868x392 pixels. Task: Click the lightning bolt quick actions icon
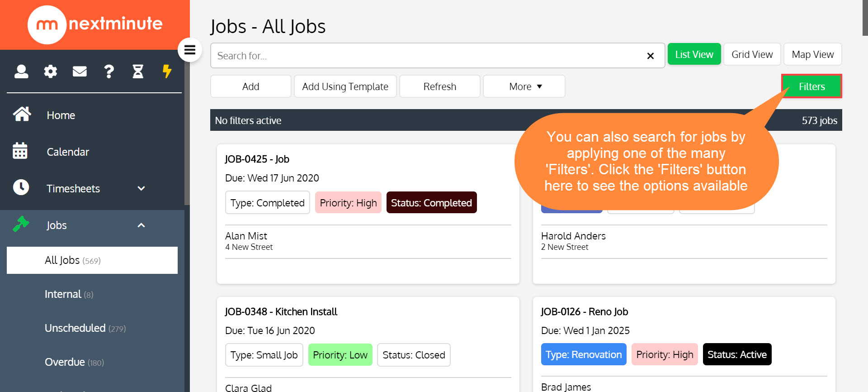pos(167,71)
